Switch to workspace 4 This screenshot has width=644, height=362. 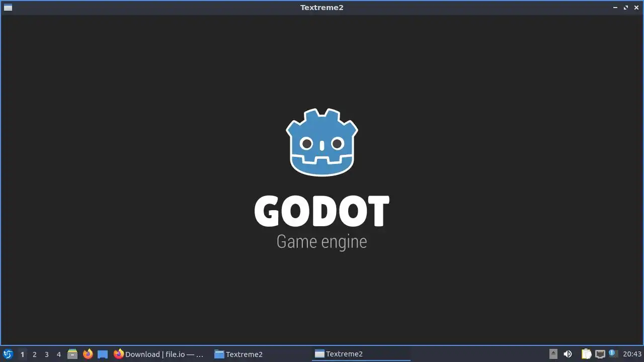coord(58,354)
